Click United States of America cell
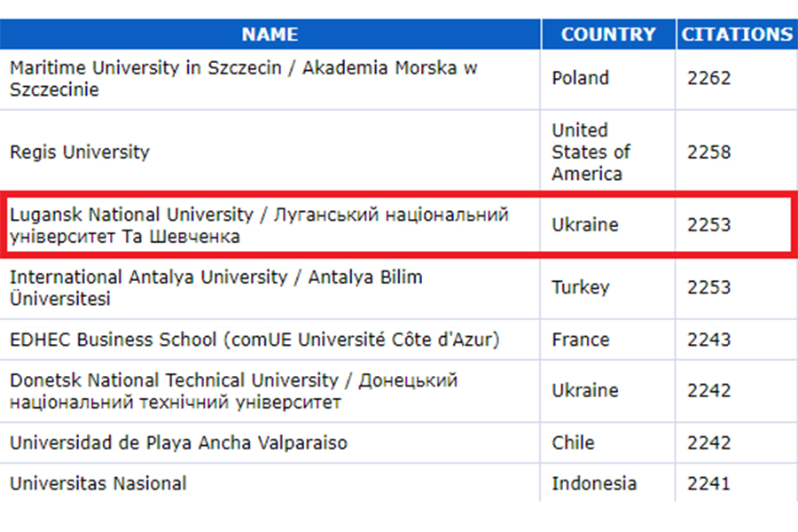798x532 pixels. click(x=591, y=152)
